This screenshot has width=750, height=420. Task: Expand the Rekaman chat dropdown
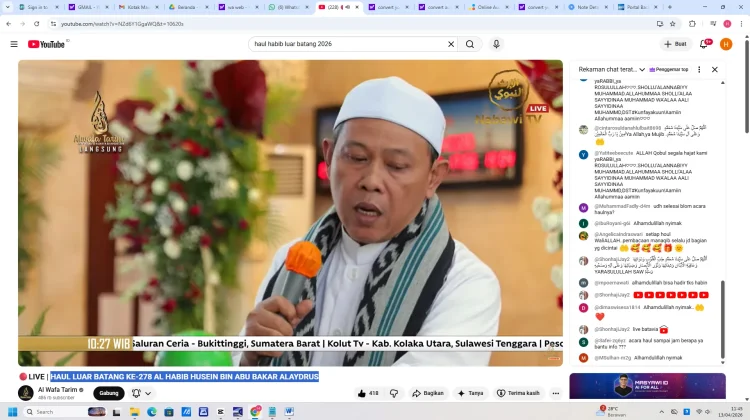pos(612,69)
